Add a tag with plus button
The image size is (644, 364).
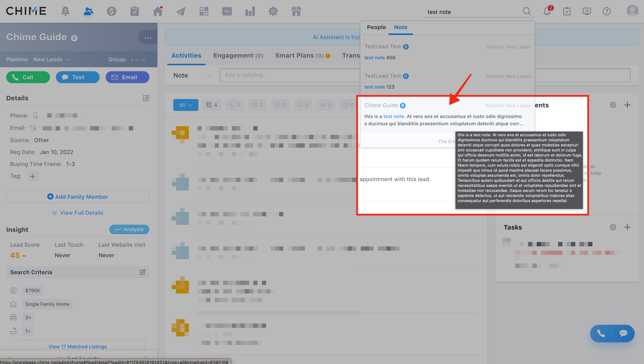[33, 176]
